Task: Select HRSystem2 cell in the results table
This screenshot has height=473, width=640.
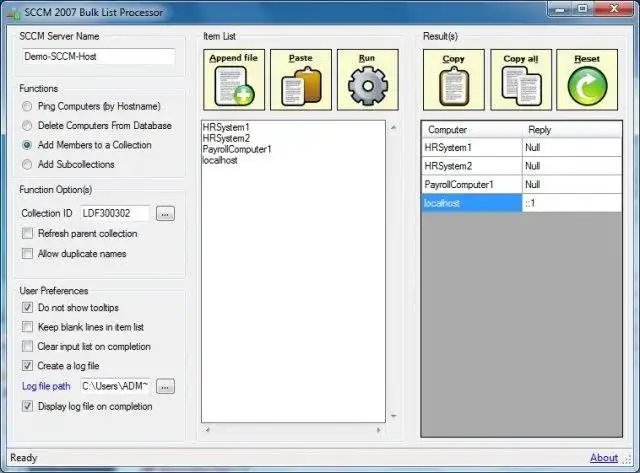Action: pos(472,166)
